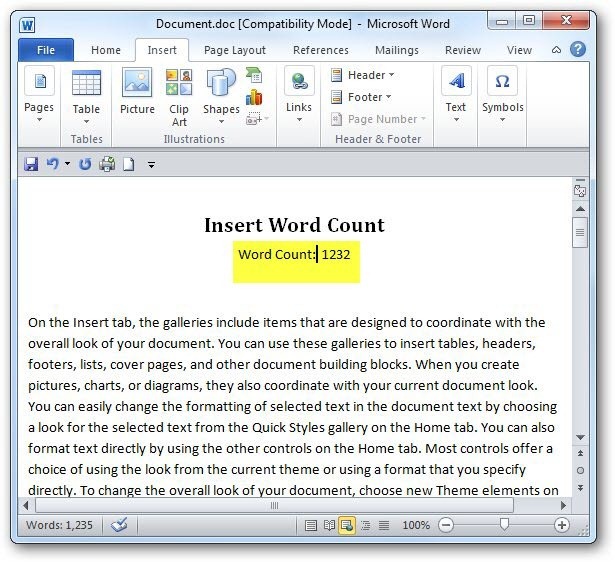Open the Links group icon
Screen dimensions: 615x562
[x=299, y=81]
